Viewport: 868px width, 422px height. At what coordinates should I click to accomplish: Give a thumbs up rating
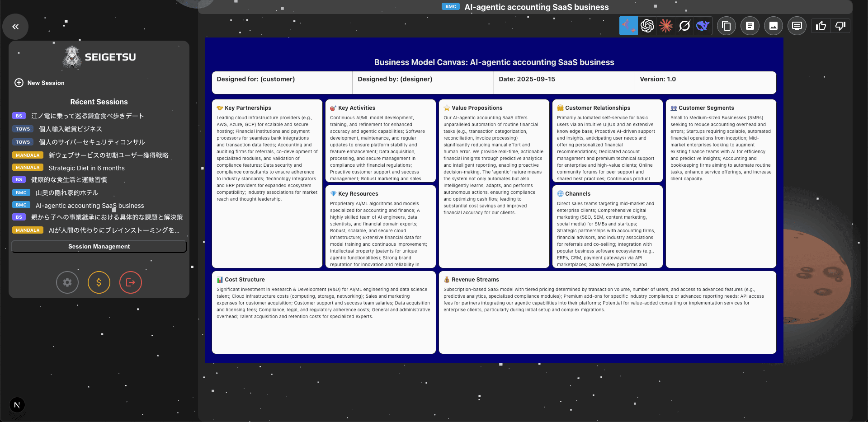pos(821,26)
